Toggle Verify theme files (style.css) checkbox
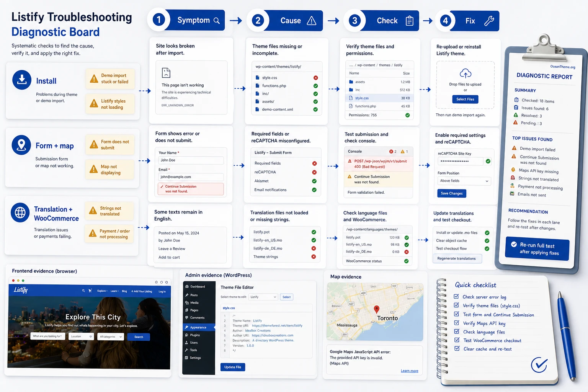The image size is (588, 392). click(x=456, y=305)
